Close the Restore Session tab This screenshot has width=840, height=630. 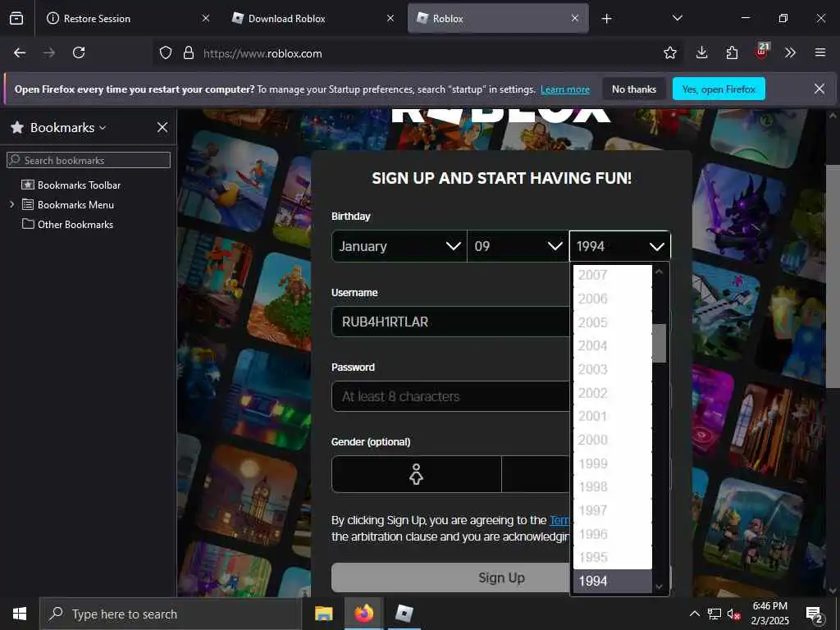pos(206,18)
